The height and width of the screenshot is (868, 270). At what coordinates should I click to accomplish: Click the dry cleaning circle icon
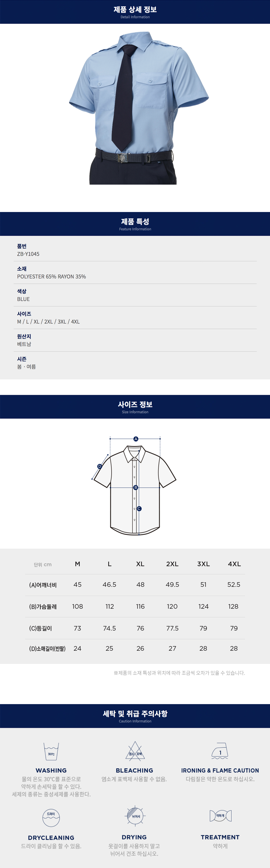point(51,817)
